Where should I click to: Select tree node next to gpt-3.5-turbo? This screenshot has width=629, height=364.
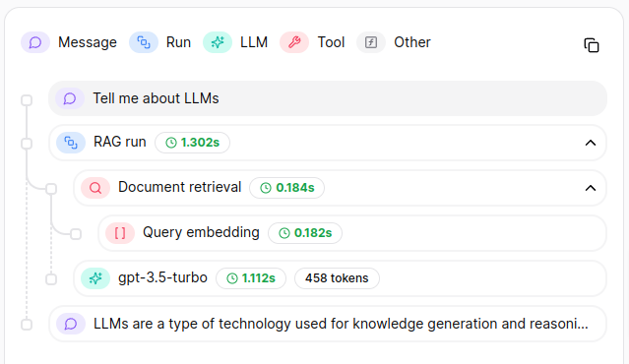(51, 279)
